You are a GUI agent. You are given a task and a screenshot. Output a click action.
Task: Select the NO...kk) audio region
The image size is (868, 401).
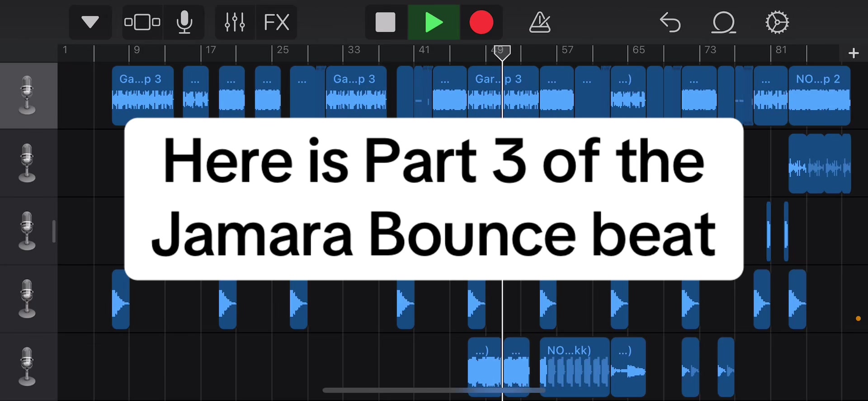(575, 367)
